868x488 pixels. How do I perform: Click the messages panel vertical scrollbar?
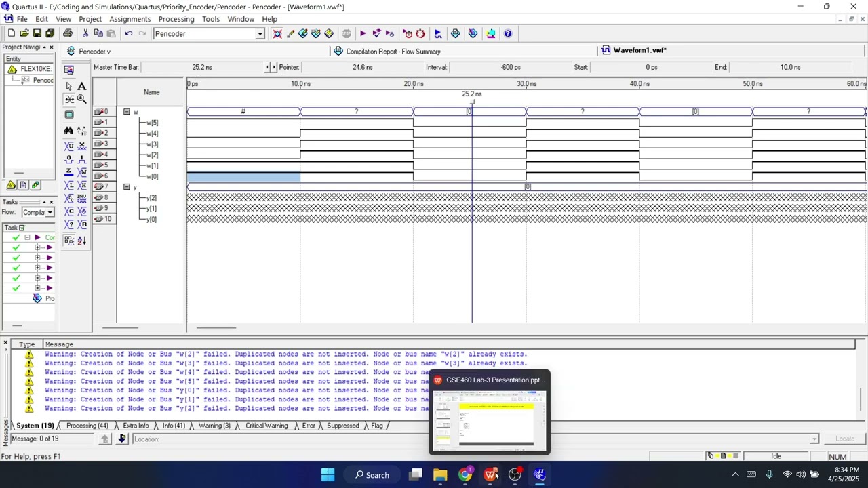pyautogui.click(x=861, y=399)
